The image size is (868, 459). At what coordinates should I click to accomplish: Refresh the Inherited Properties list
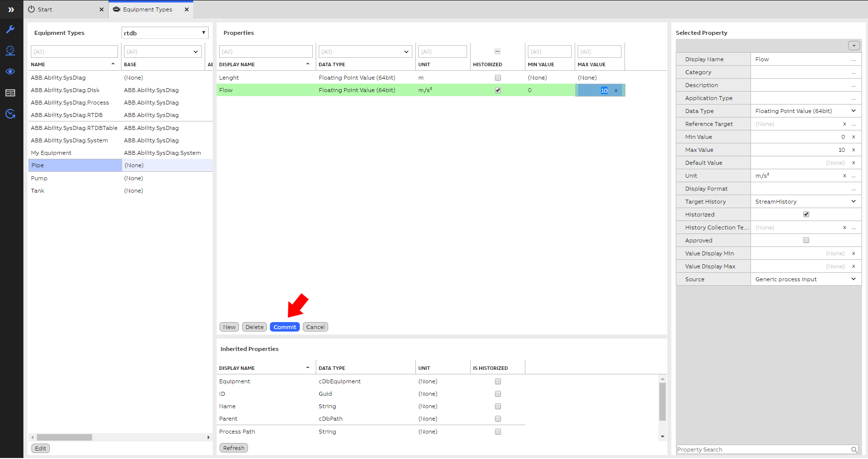tap(234, 448)
